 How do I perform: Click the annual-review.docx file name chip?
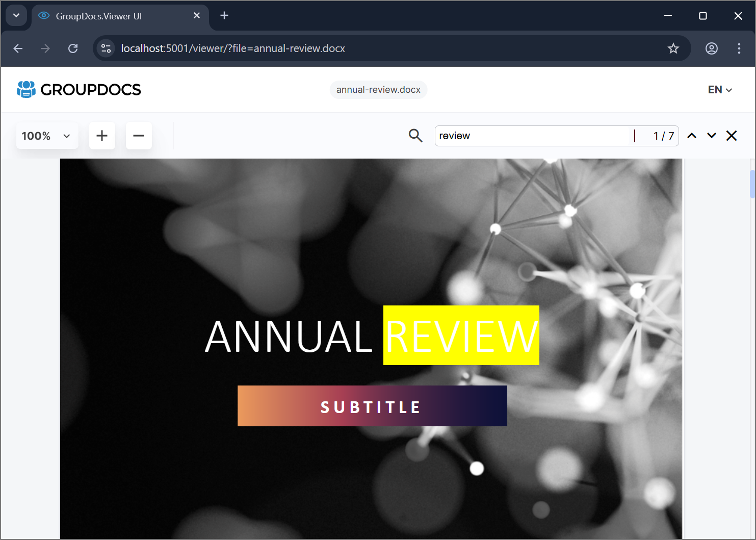click(x=378, y=90)
